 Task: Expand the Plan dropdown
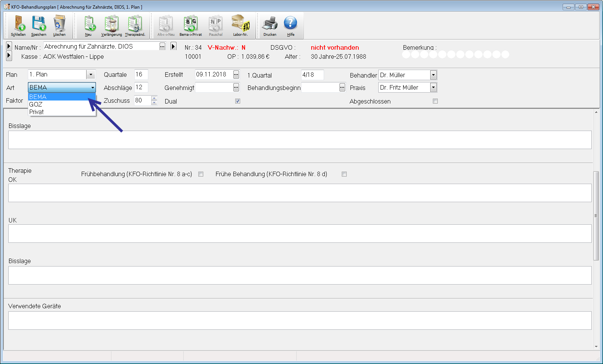pos(91,75)
